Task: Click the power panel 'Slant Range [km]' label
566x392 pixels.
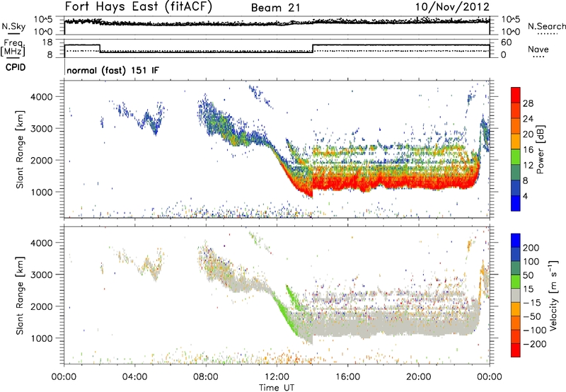Action: click(x=20, y=149)
